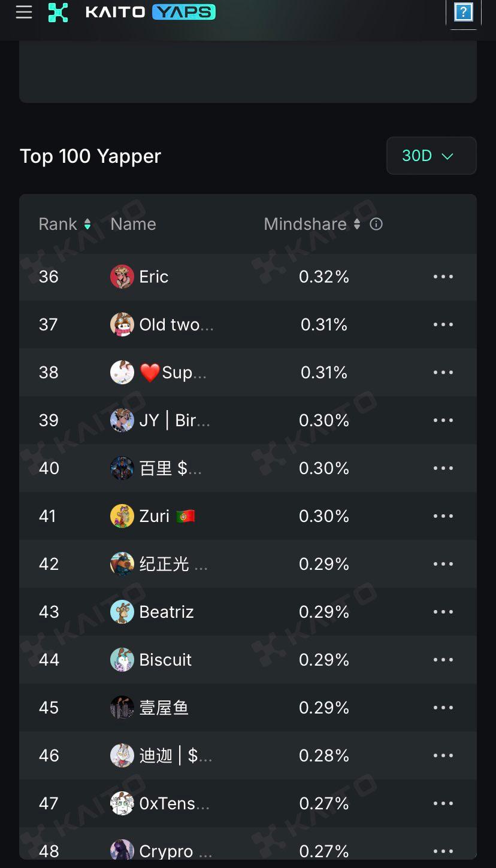Open Beatriz's yapper profile
This screenshot has width=496, height=868.
(167, 612)
